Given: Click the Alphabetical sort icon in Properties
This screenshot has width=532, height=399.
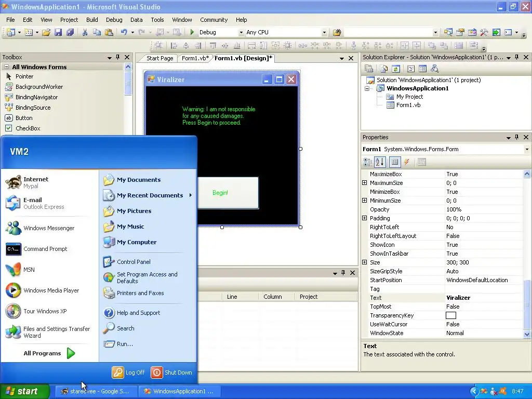Looking at the screenshot, I should click(x=380, y=162).
